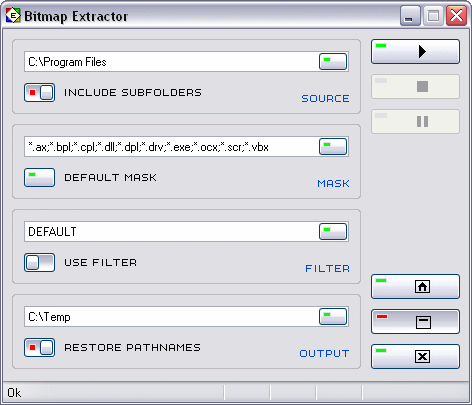Toggle Include Subfolders switch

click(x=39, y=92)
